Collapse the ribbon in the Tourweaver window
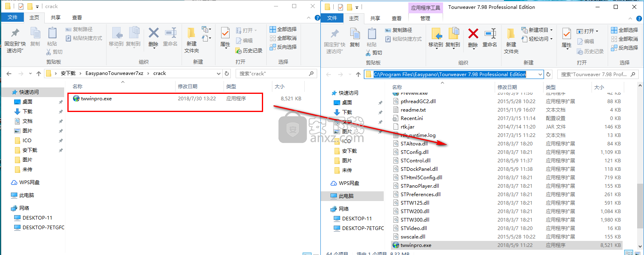 (x=630, y=19)
